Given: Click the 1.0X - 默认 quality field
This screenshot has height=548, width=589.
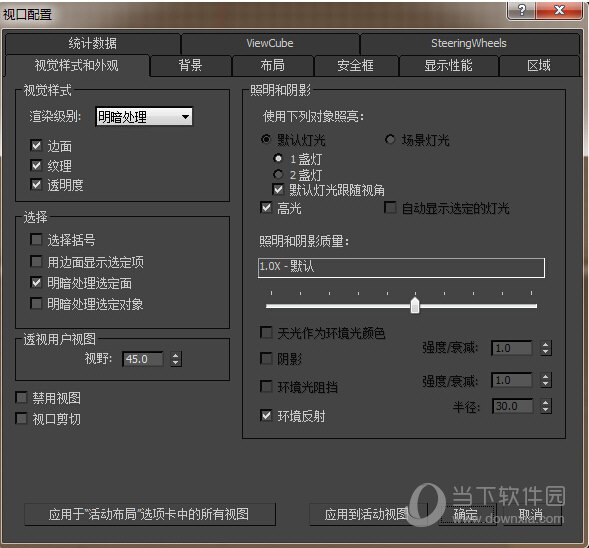Looking at the screenshot, I should tap(401, 268).
